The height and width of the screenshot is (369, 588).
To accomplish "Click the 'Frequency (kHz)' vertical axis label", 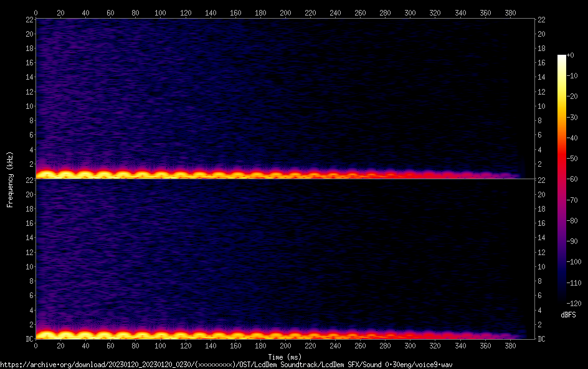I will tap(10, 179).
